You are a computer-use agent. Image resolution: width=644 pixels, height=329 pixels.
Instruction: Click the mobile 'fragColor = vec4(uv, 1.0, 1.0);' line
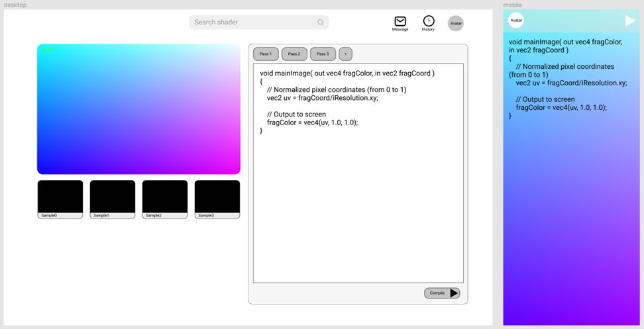pyautogui.click(x=561, y=107)
